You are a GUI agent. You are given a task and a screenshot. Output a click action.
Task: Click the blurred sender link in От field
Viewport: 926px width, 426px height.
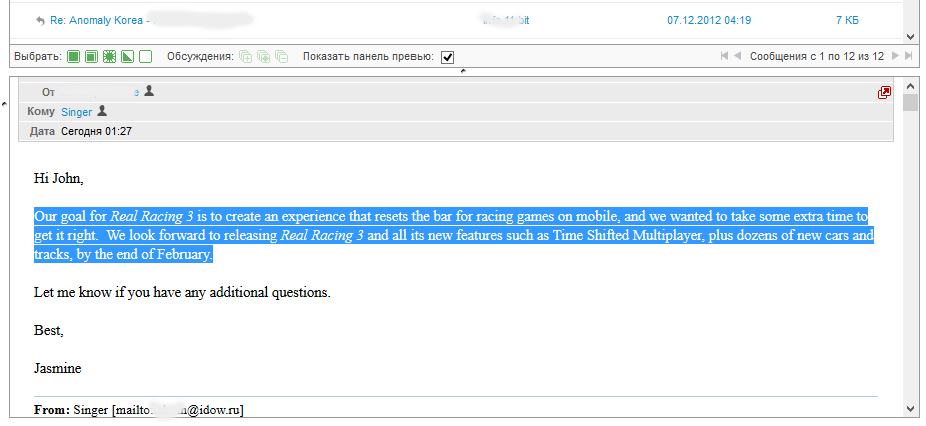100,92
